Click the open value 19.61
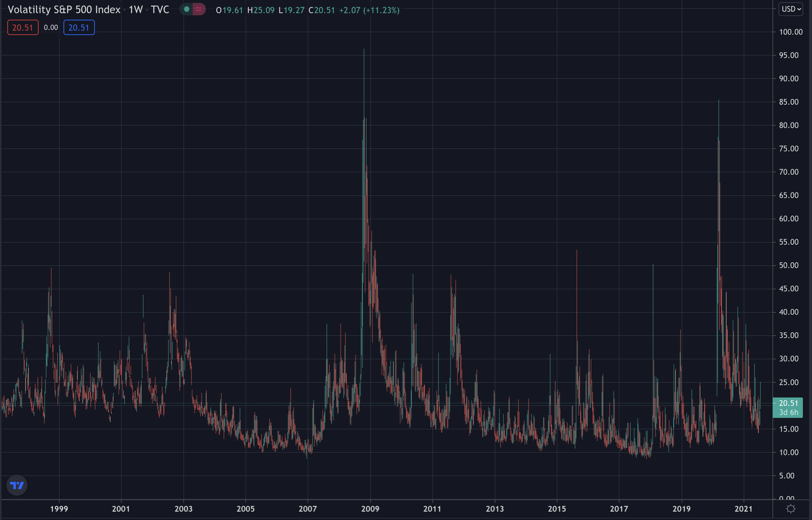The width and height of the screenshot is (812, 520). coord(233,10)
